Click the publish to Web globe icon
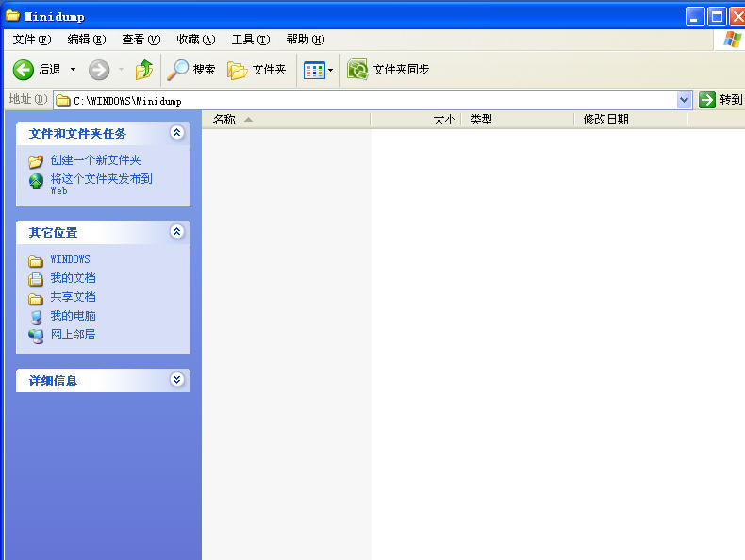The height and width of the screenshot is (560, 745). 36,181
